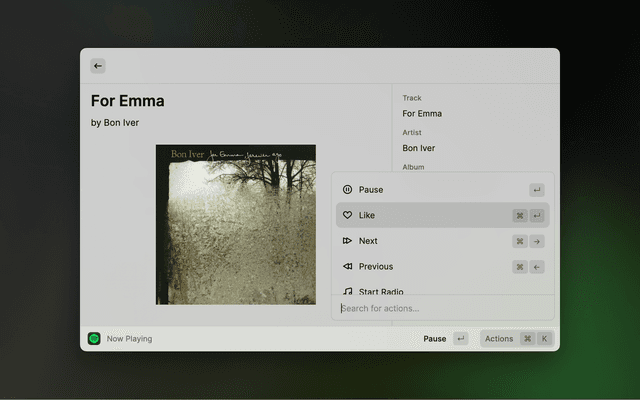Select the Previous action label
Image resolution: width=640 pixels, height=400 pixels.
point(376,267)
